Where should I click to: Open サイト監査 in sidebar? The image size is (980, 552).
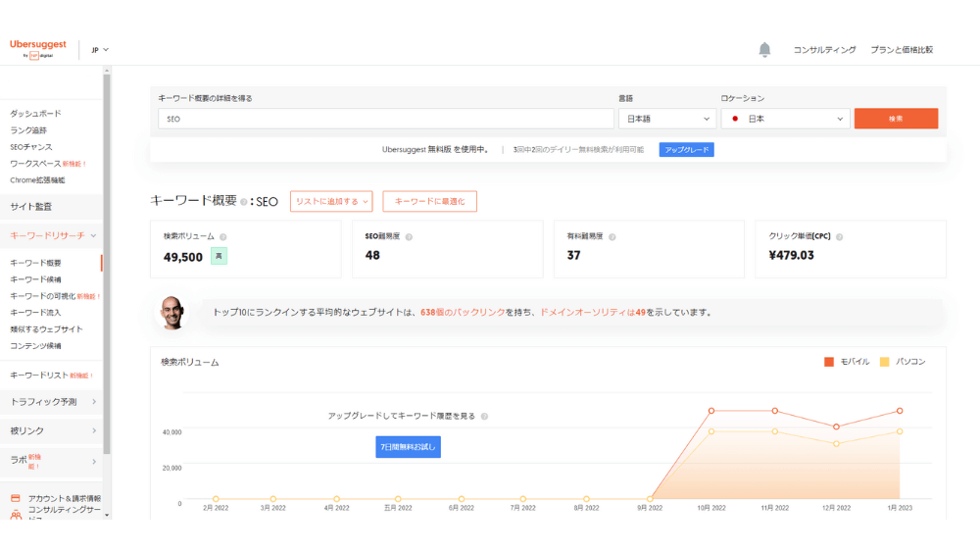pyautogui.click(x=52, y=207)
